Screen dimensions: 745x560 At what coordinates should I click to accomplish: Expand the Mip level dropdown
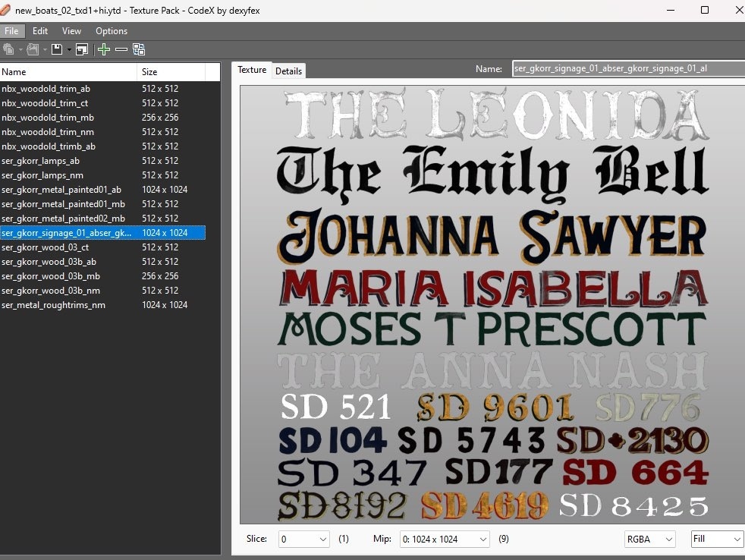point(442,539)
